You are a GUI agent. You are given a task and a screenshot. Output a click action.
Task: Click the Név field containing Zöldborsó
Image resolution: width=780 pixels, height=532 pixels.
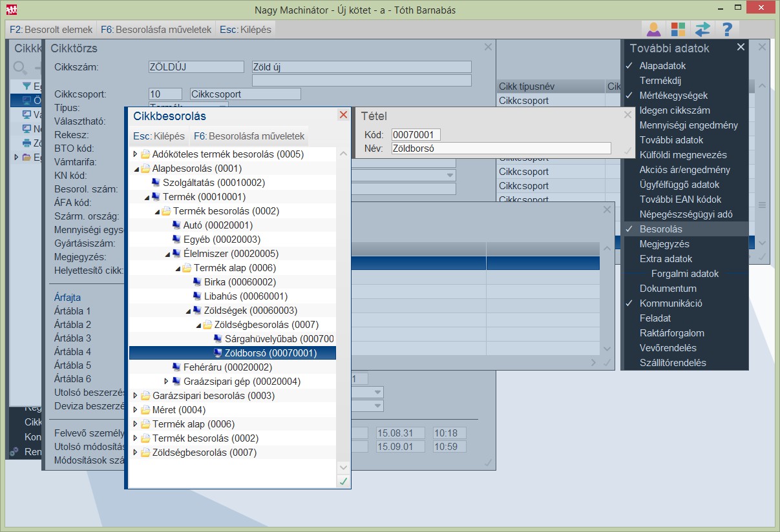point(500,148)
